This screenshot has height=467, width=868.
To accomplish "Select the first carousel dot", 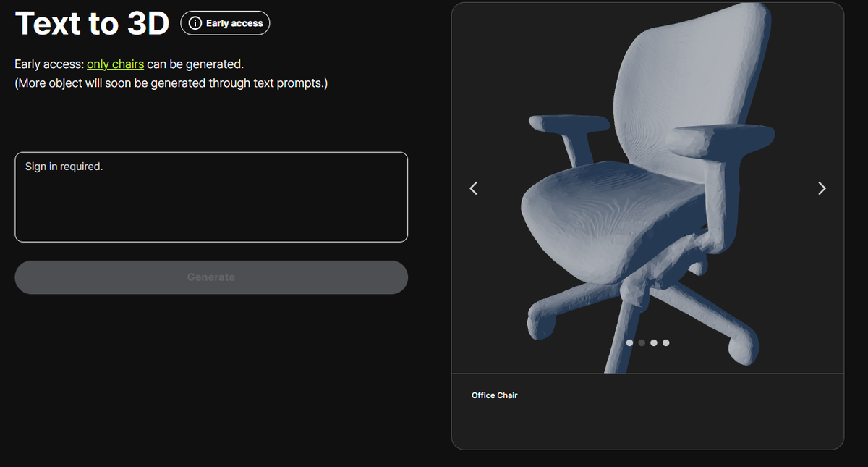I will (629, 342).
